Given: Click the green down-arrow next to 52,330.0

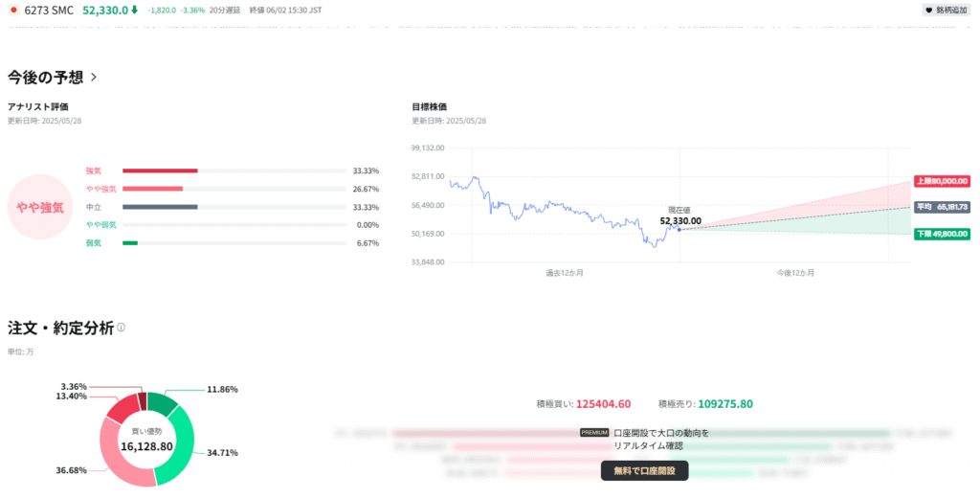Looking at the screenshot, I should point(135,10).
